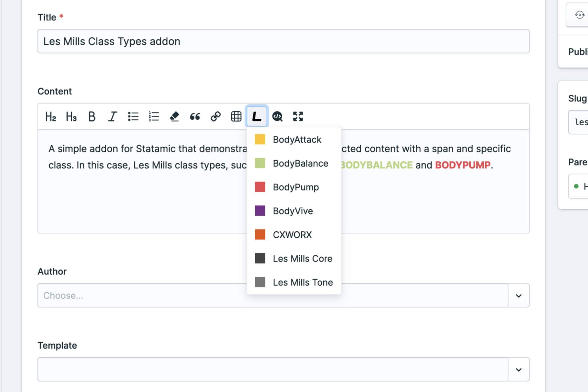Click the red BodyPump color swatch
Image resolution: width=588 pixels, height=392 pixels.
click(260, 187)
